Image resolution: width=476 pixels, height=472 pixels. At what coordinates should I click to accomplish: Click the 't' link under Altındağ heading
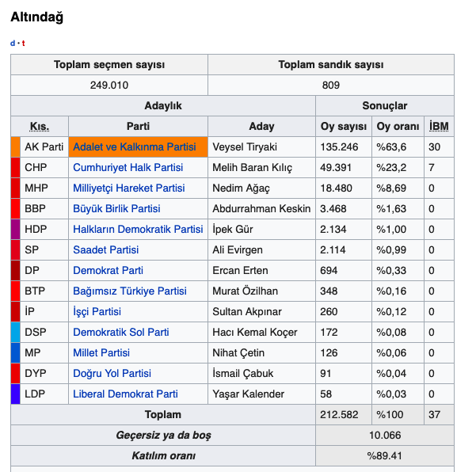(23, 43)
